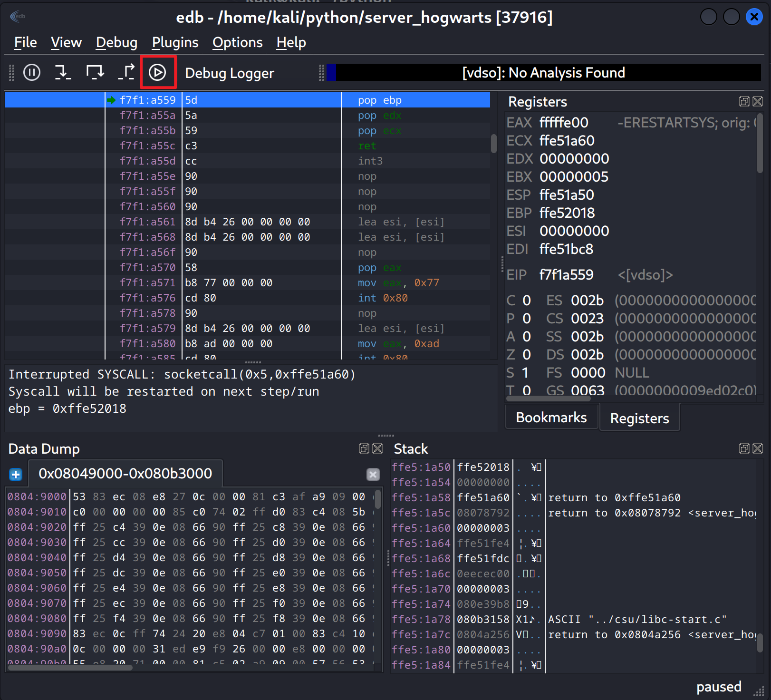Image resolution: width=771 pixels, height=700 pixels.
Task: Select the ret instruction at f7f1:a55c
Action: 247,146
